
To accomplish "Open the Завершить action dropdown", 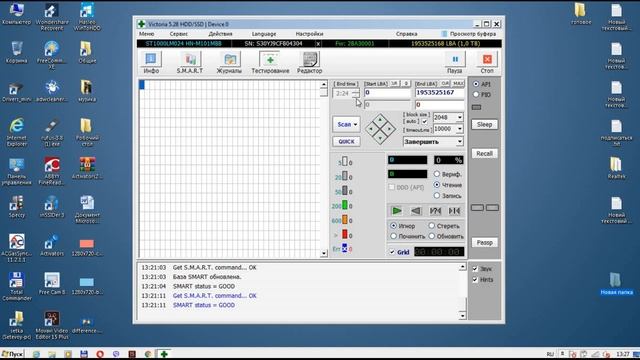I will tap(460, 142).
